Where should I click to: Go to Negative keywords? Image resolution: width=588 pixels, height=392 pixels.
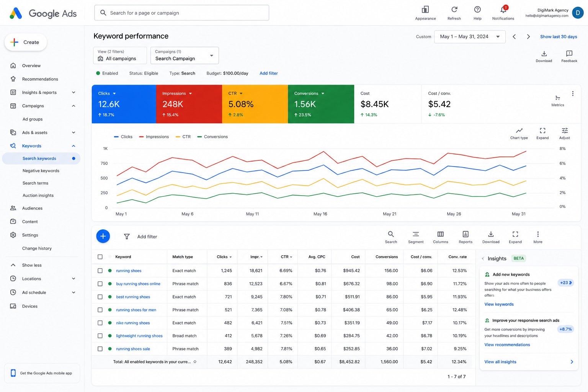(41, 171)
